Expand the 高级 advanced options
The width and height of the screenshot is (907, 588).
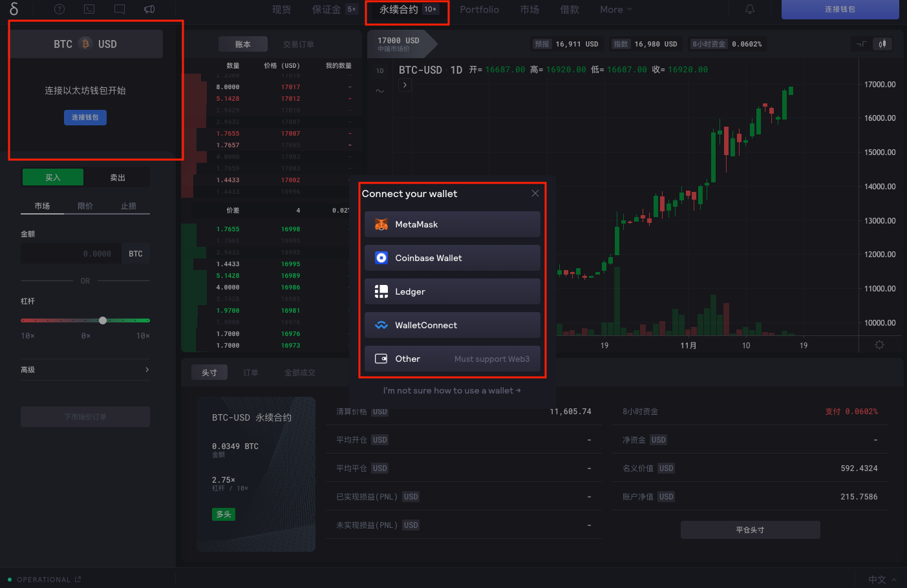(85, 370)
